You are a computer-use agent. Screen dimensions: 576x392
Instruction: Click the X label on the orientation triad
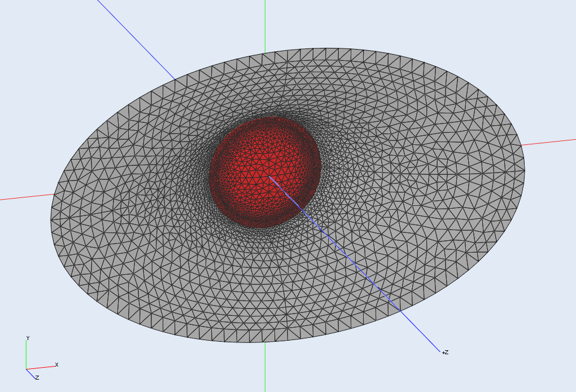[56, 364]
